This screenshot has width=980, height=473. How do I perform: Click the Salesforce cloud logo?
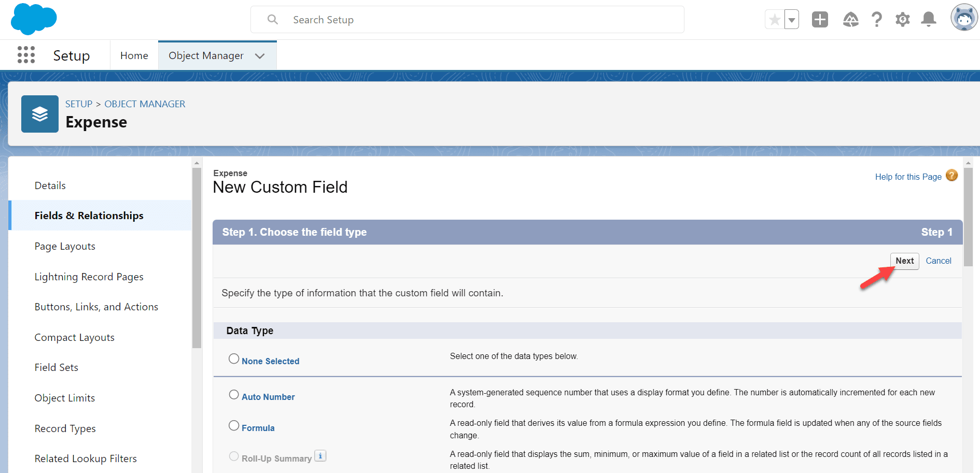33,19
